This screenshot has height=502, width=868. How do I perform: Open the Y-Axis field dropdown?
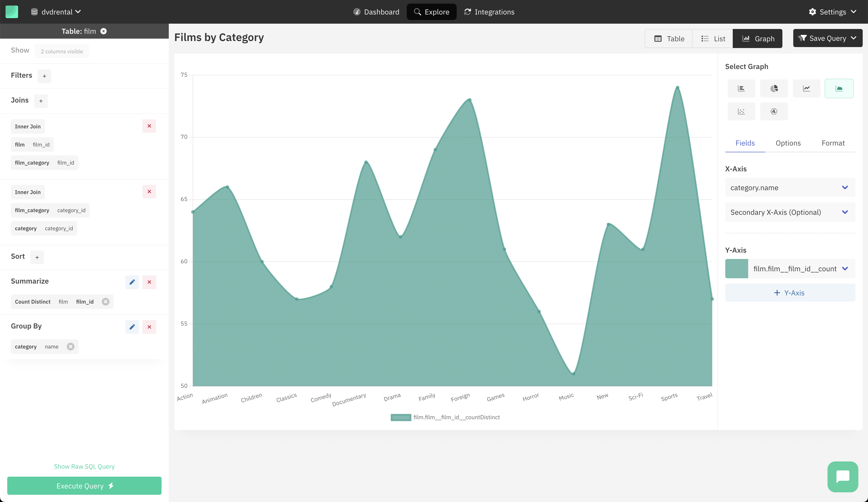(801, 269)
